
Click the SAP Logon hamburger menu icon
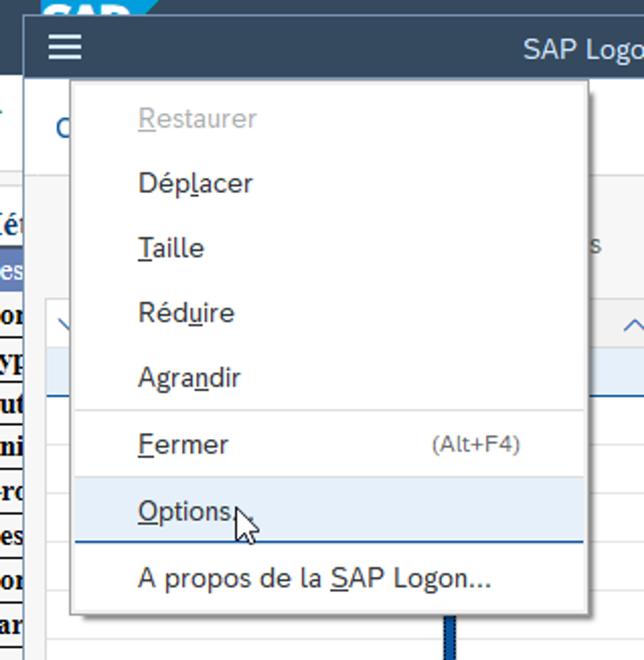point(65,47)
